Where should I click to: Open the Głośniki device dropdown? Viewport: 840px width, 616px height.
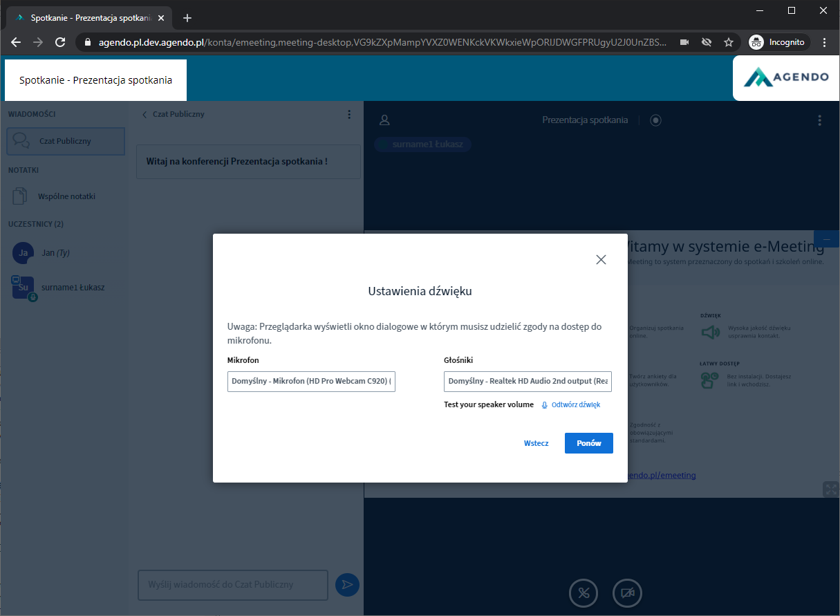pyautogui.click(x=528, y=382)
